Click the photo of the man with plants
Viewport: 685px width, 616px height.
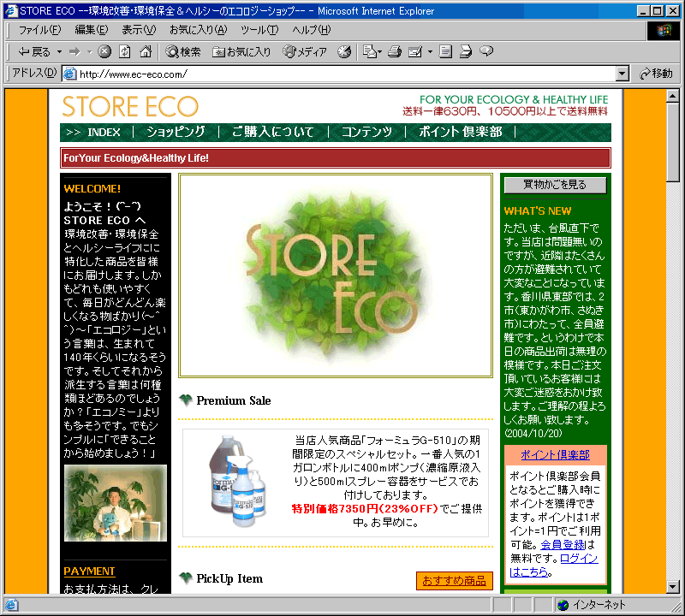pyautogui.click(x=116, y=503)
